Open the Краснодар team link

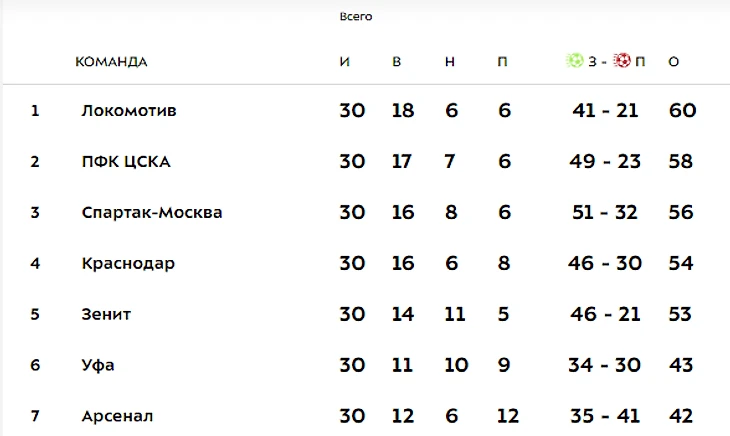(128, 263)
